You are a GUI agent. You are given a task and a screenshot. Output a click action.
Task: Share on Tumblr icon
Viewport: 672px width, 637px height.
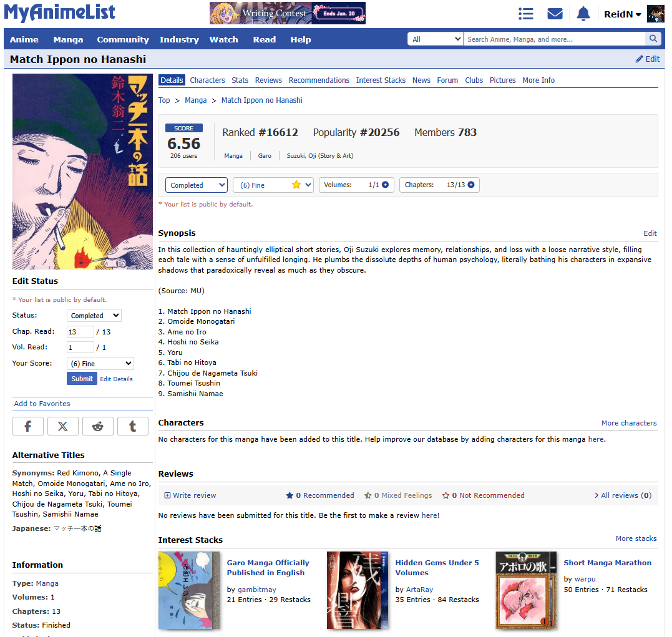coord(133,426)
